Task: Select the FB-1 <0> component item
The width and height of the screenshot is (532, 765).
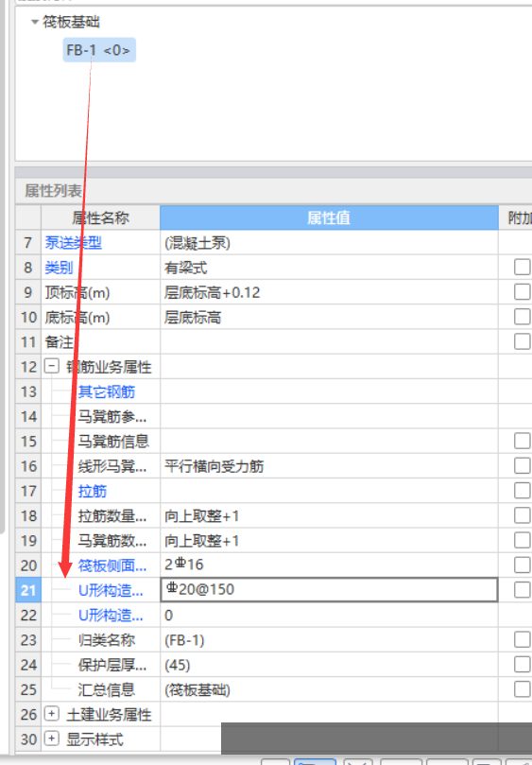Action: [99, 50]
